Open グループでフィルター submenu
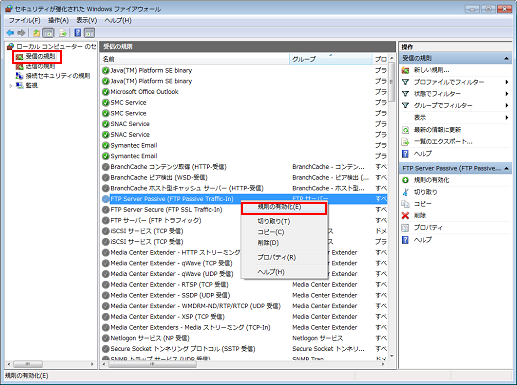Viewport: 517px width, 385px height. 455,105
